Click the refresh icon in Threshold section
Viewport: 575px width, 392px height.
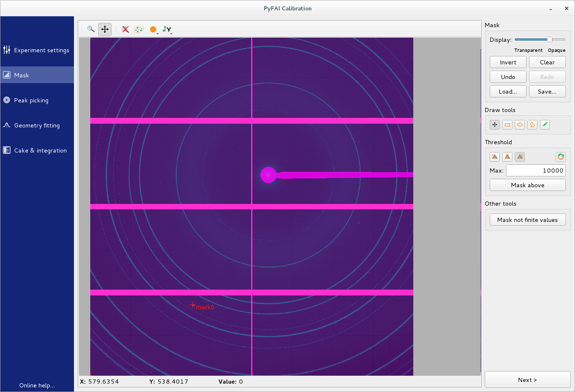coord(560,157)
